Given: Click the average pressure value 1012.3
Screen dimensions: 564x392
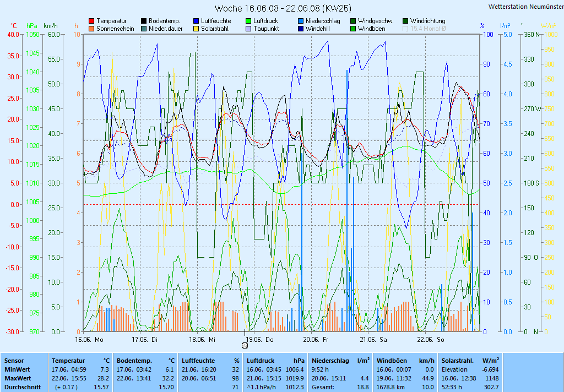Looking at the screenshot, I should pos(295,388).
